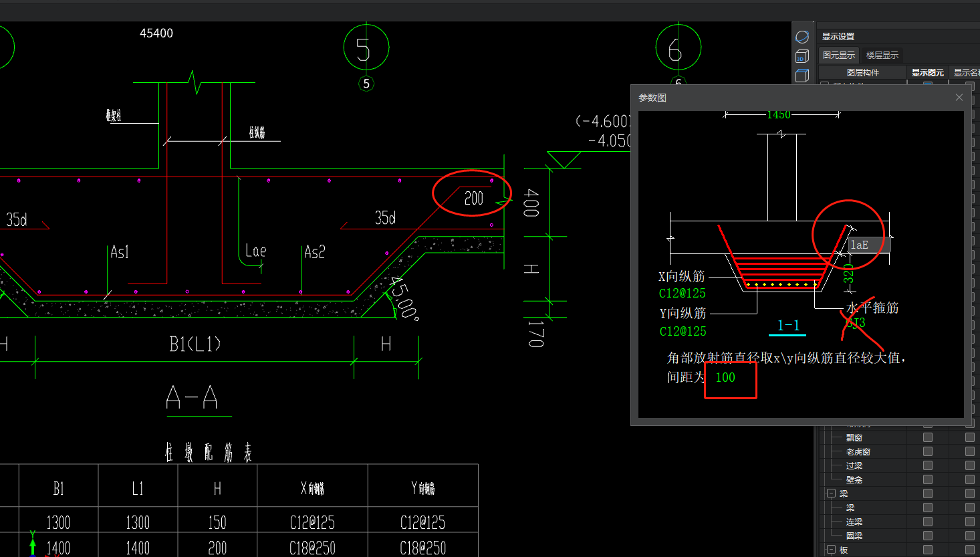Open the 楼层显示 tab
This screenshot has width=980, height=557.
click(x=882, y=55)
